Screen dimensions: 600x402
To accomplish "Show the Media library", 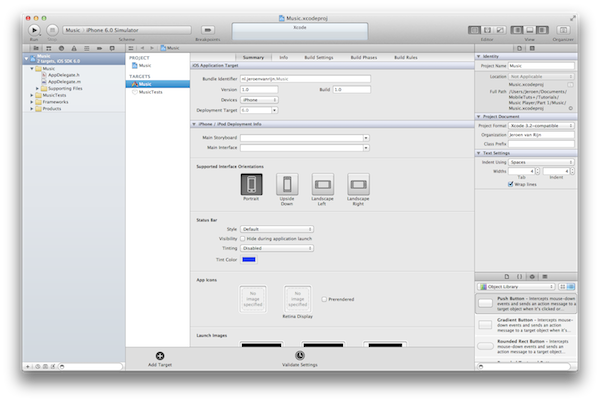I will click(545, 277).
